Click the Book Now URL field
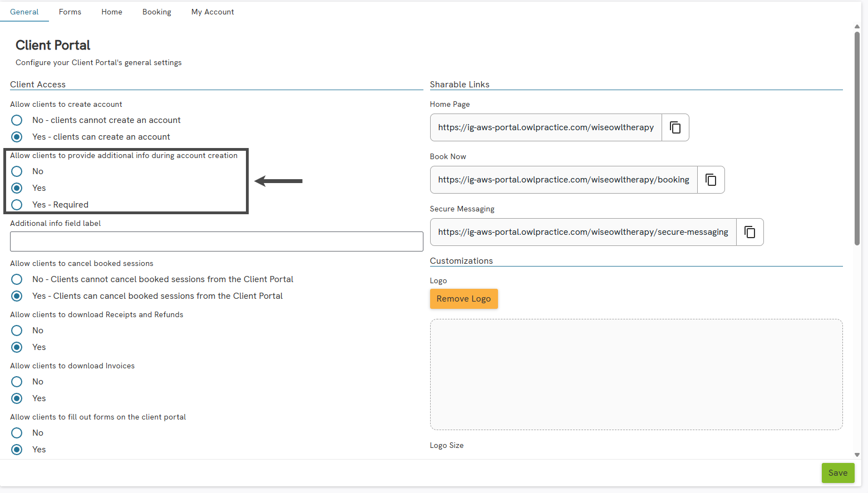Screen dimensions: 868x493 [564, 180]
